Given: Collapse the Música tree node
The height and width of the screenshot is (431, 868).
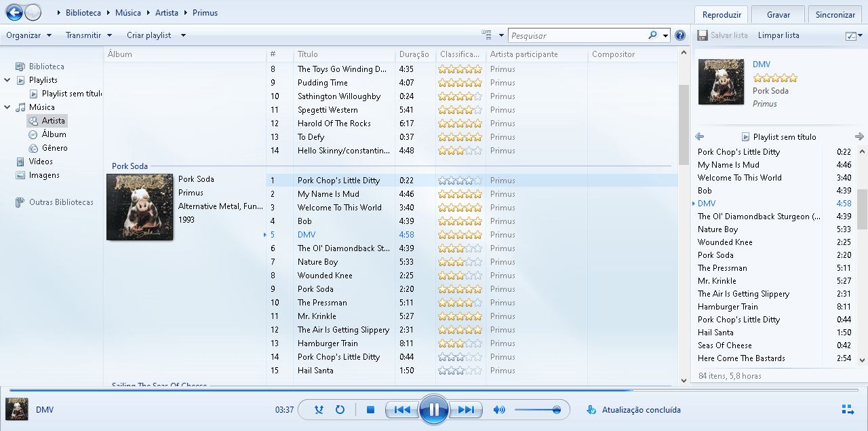Looking at the screenshot, I should [x=7, y=107].
